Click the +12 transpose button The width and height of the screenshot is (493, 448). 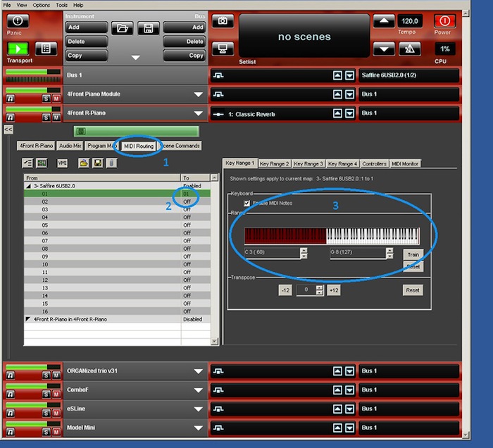coord(334,290)
